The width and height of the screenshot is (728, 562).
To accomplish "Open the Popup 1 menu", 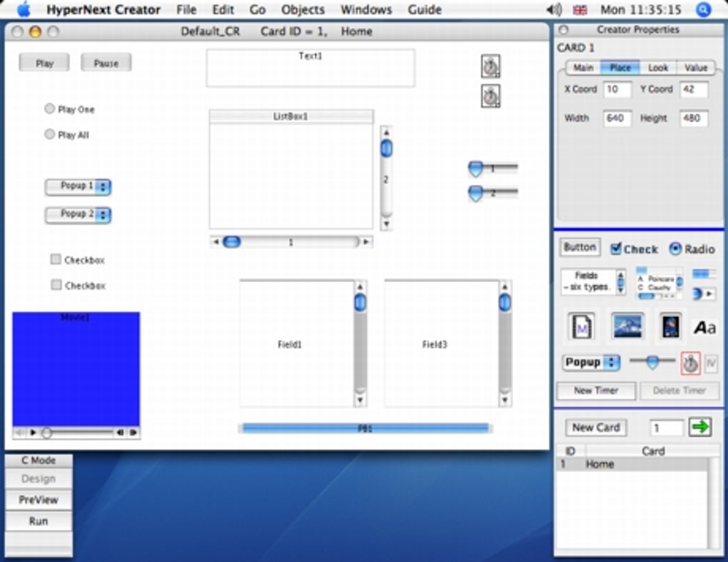I will tap(78, 186).
